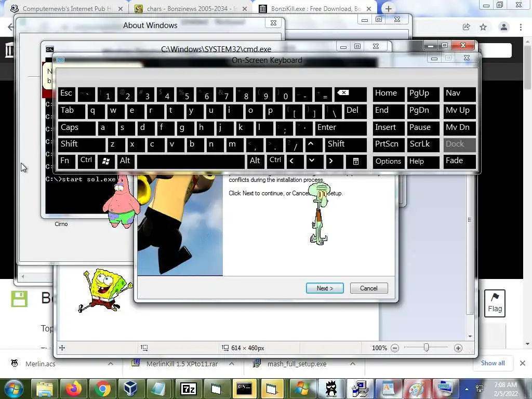Open the Chrome profile avatar
532x399 pixels.
click(504, 27)
